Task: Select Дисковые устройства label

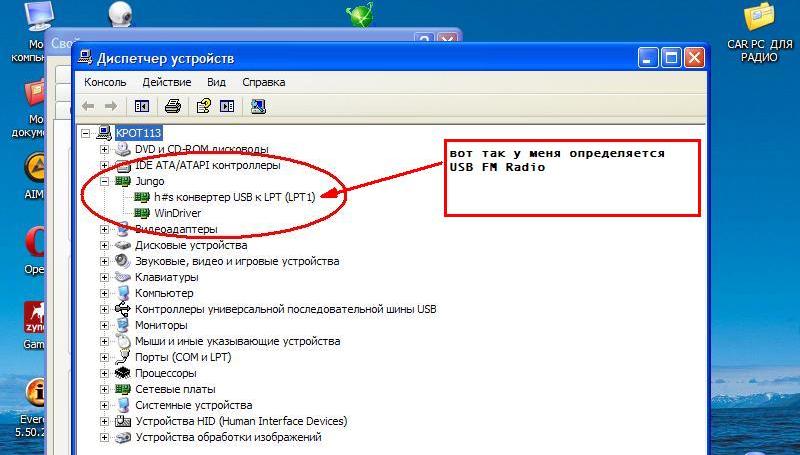Action: [x=191, y=245]
